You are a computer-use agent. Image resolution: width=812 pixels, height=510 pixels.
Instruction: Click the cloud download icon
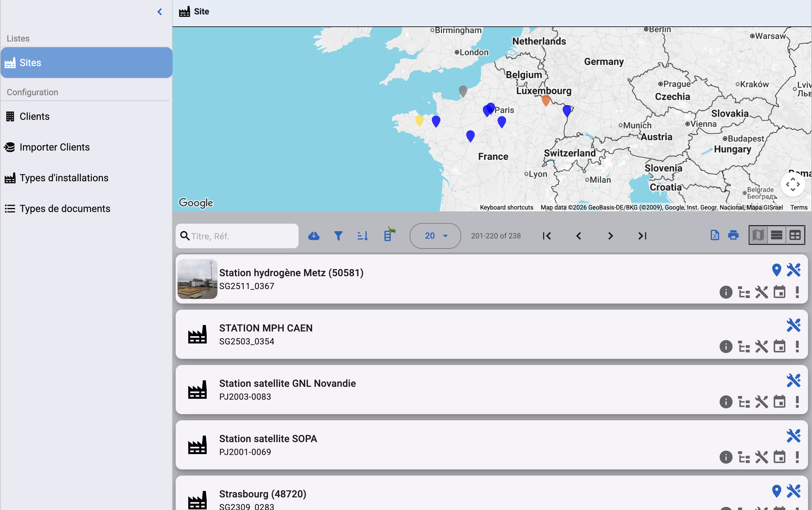(x=314, y=236)
